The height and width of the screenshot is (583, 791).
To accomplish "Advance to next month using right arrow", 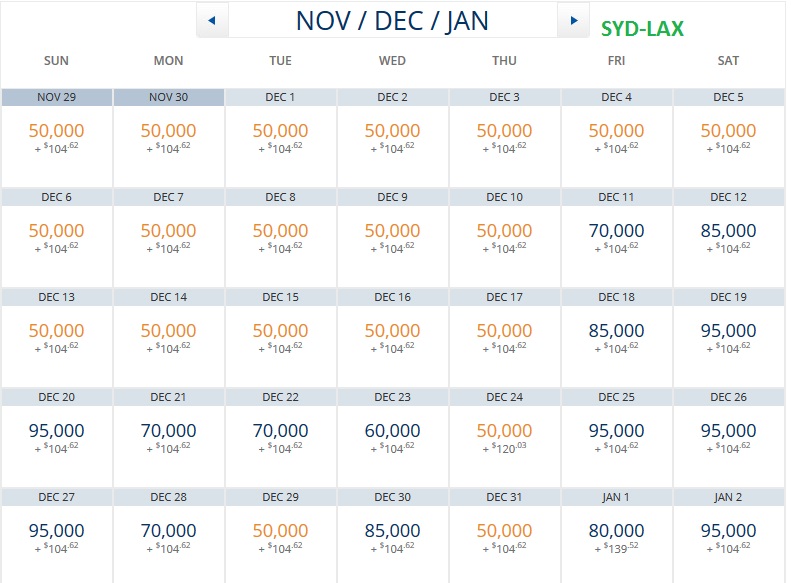I will [x=573, y=20].
